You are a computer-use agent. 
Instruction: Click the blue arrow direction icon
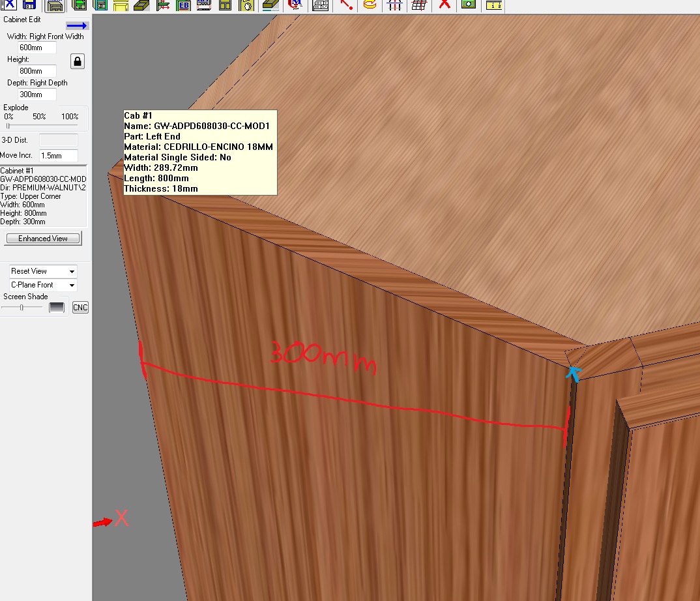pyautogui.click(x=77, y=25)
